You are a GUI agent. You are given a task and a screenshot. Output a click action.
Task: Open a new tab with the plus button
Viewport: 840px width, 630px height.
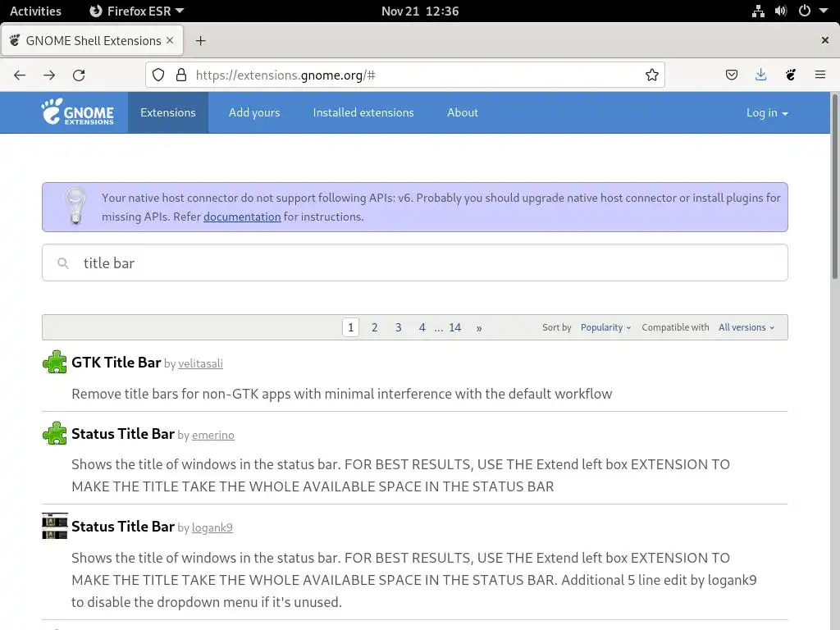(x=200, y=41)
